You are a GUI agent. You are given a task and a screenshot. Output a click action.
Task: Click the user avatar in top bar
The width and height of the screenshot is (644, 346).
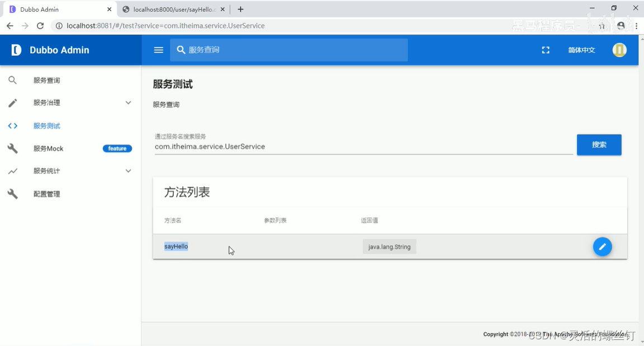pos(619,50)
